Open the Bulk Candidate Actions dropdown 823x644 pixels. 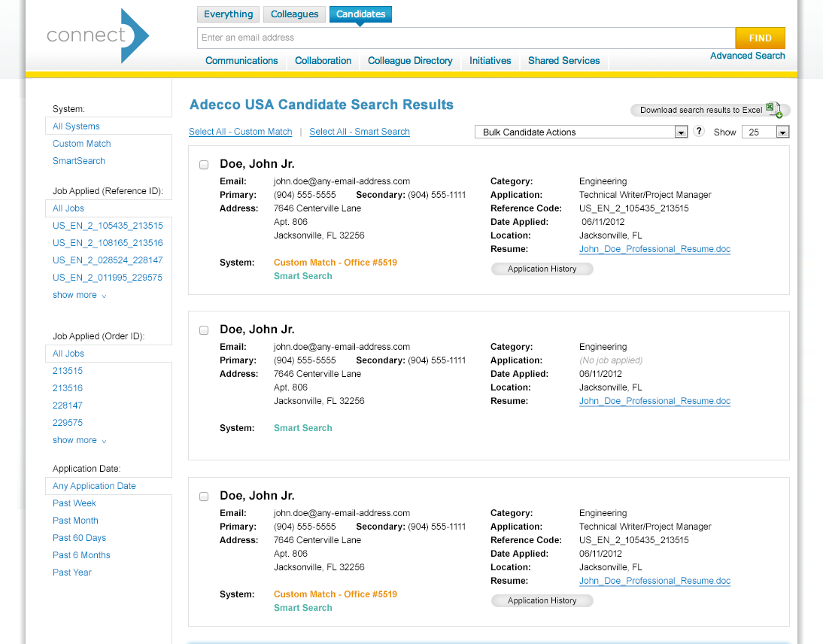click(581, 132)
